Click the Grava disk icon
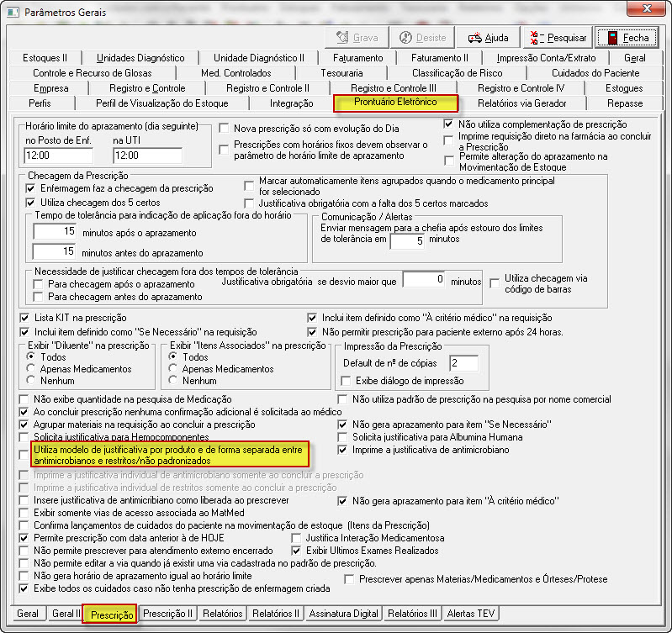This screenshot has height=633, width=672. tap(342, 38)
